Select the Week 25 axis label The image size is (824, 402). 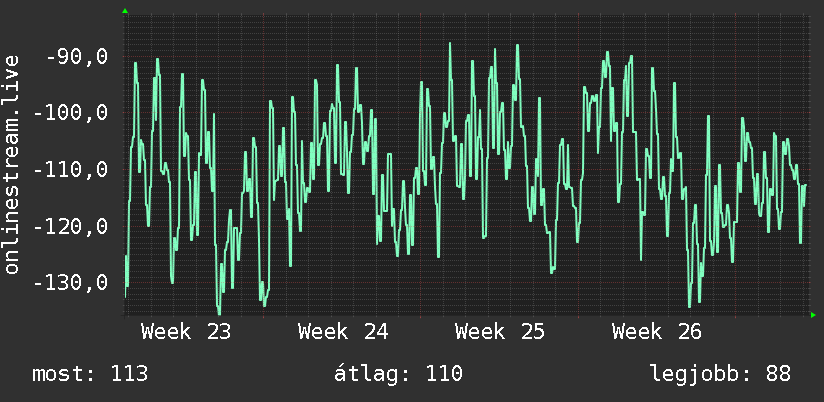(x=500, y=332)
